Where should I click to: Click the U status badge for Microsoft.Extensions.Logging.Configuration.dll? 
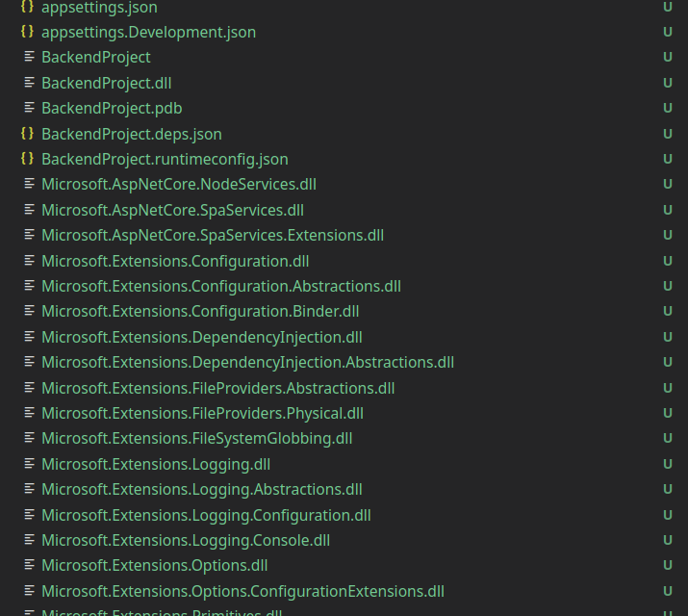tap(667, 515)
